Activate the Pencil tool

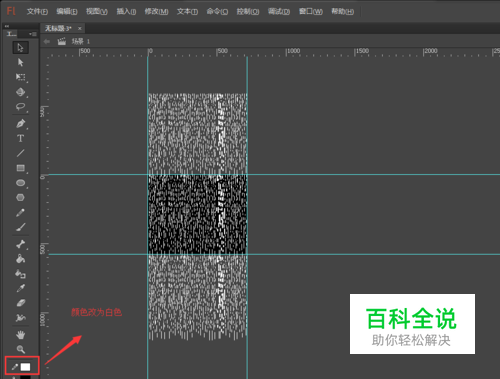(20, 213)
